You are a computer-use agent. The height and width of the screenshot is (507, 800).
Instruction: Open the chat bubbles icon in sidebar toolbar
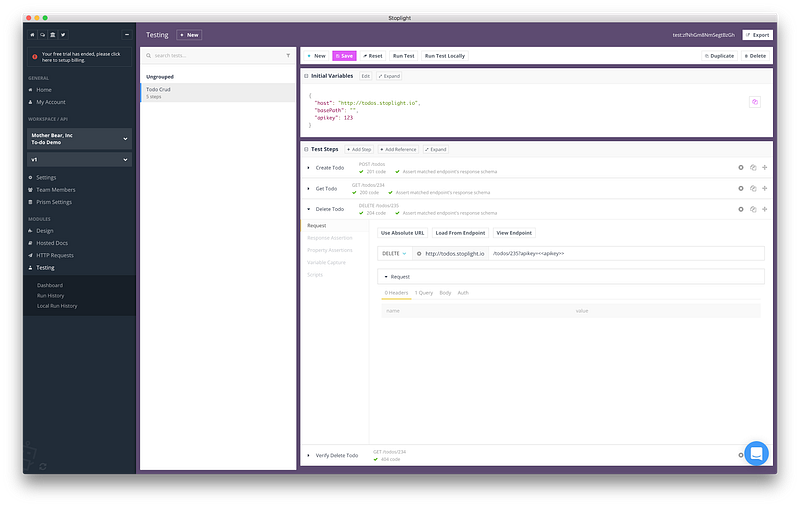click(42, 35)
